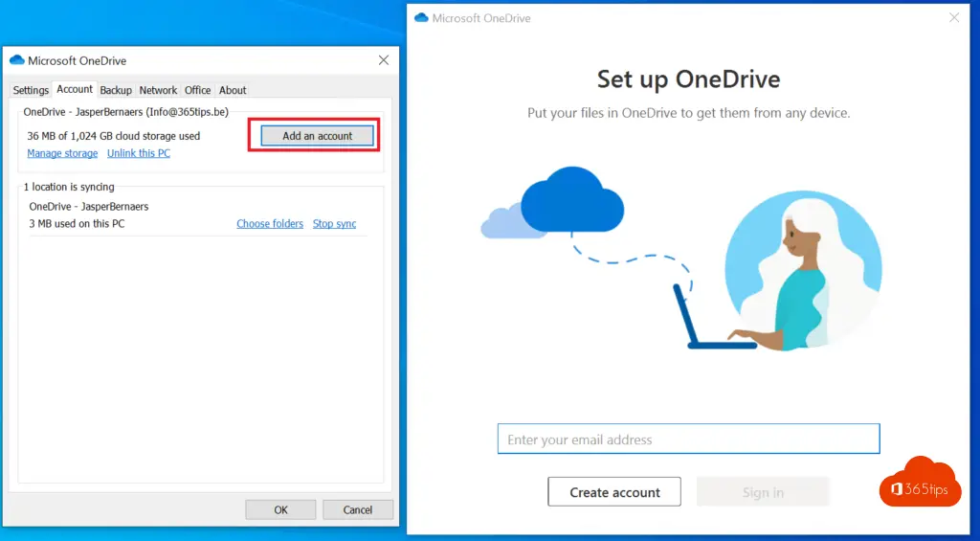Open the Office tab

(197, 90)
